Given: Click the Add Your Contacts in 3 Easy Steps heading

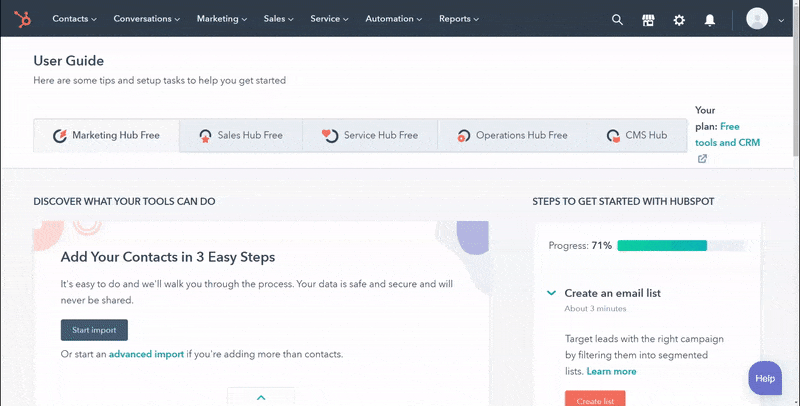Looking at the screenshot, I should pyautogui.click(x=168, y=257).
